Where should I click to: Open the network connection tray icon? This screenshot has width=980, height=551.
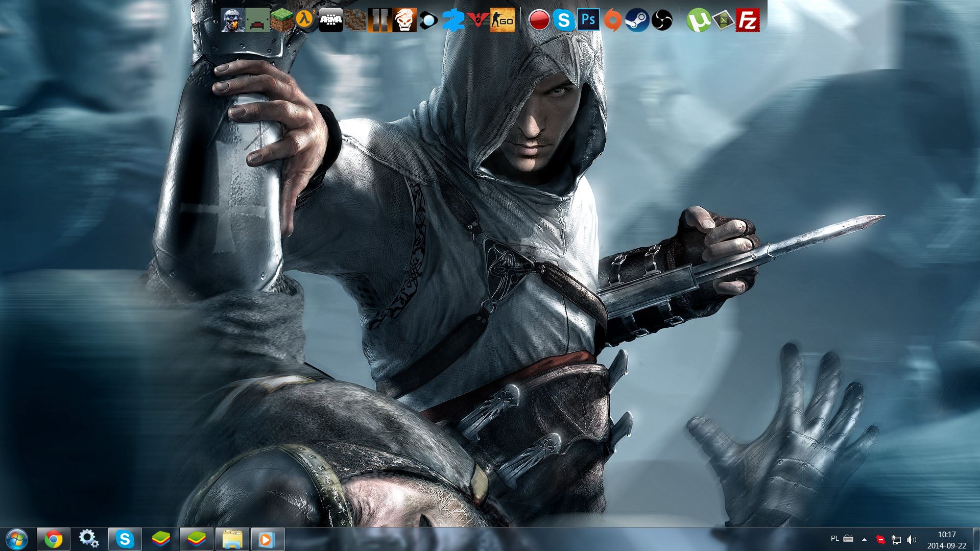[896, 539]
